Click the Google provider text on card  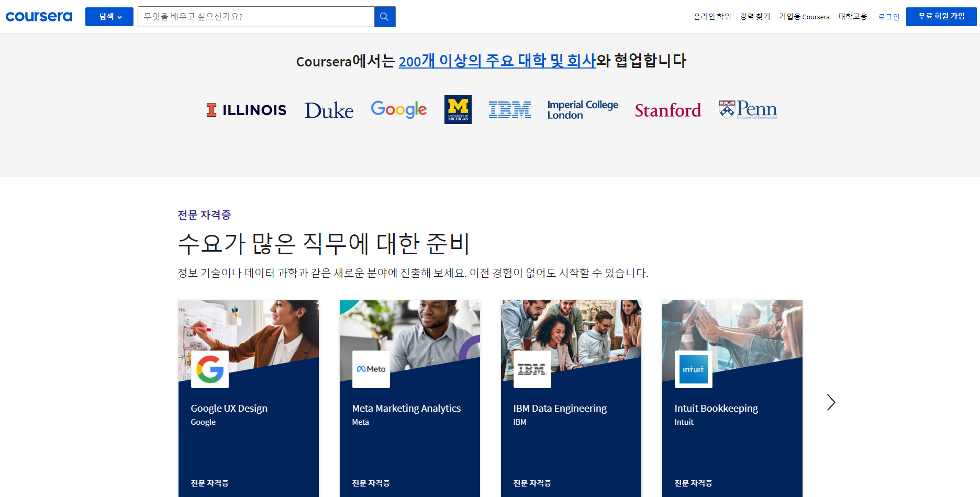coord(203,422)
